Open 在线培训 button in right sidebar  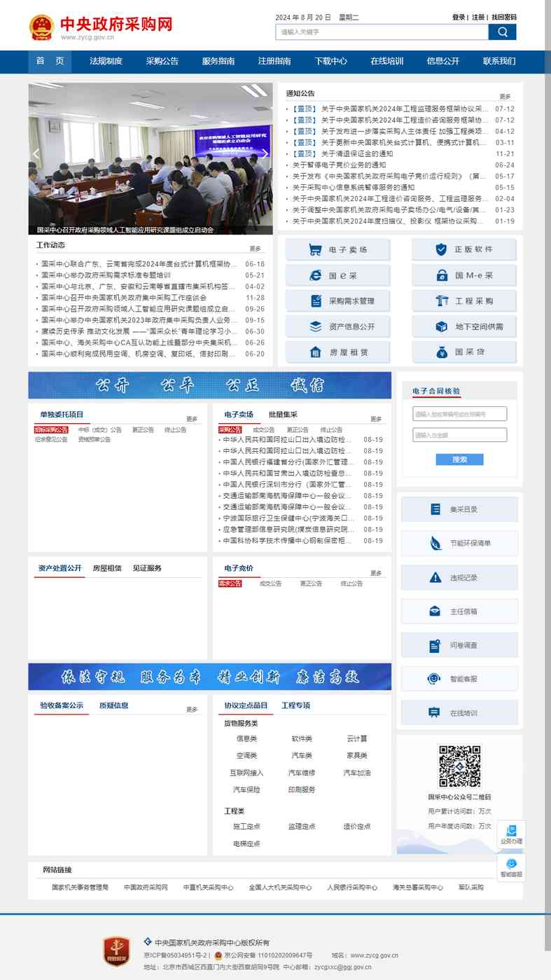click(459, 713)
